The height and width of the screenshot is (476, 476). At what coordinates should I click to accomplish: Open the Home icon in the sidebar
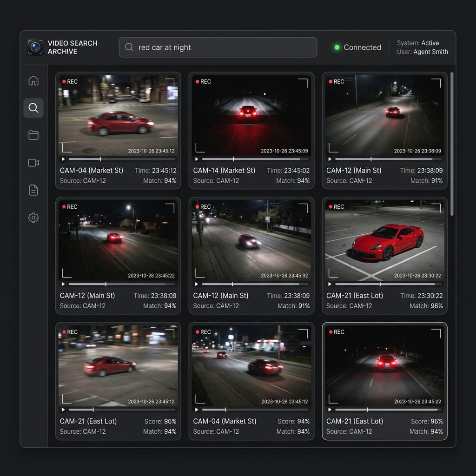(x=33, y=81)
